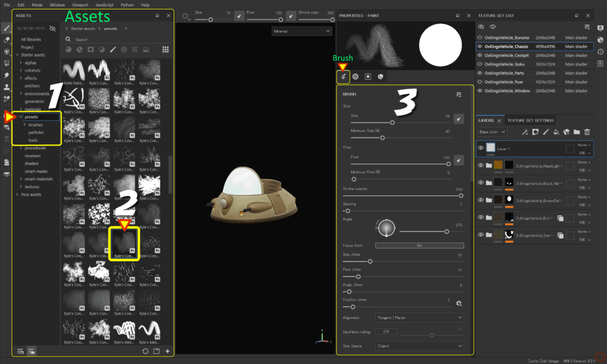The height and width of the screenshot is (364, 607).
Task: Click the Your assets entry
Action: click(x=30, y=194)
